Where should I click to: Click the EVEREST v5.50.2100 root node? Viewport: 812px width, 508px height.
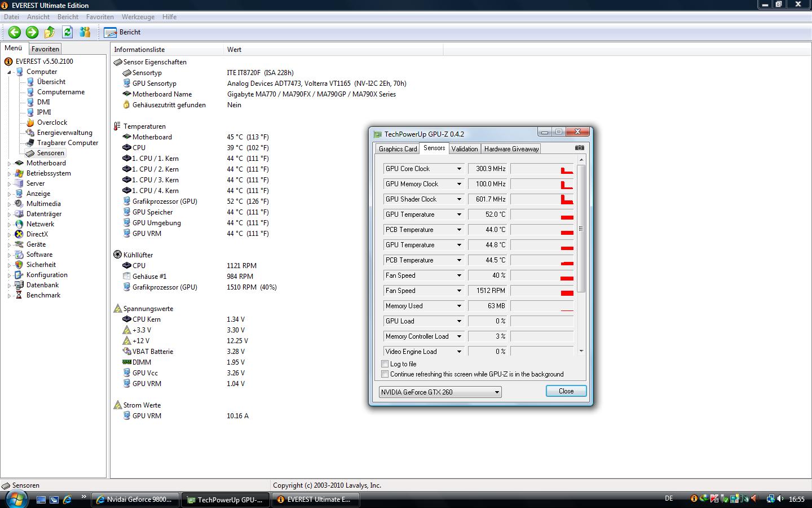coord(44,62)
